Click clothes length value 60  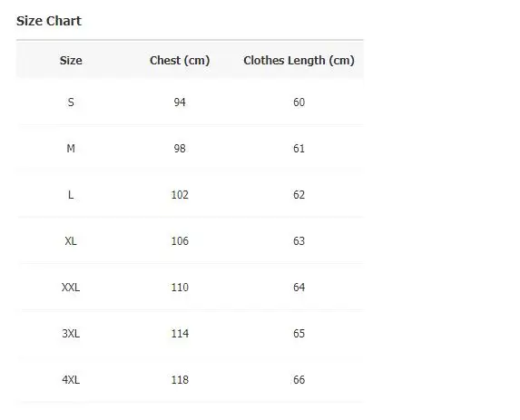[x=299, y=103]
